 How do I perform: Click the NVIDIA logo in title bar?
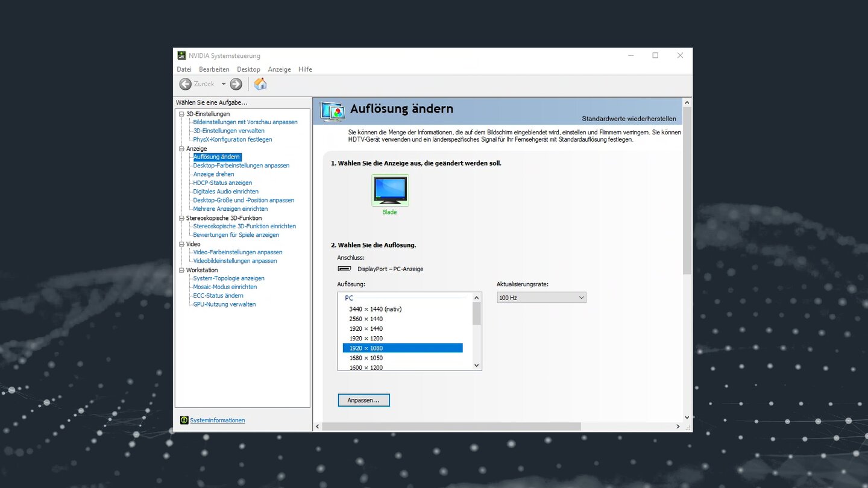[182, 55]
